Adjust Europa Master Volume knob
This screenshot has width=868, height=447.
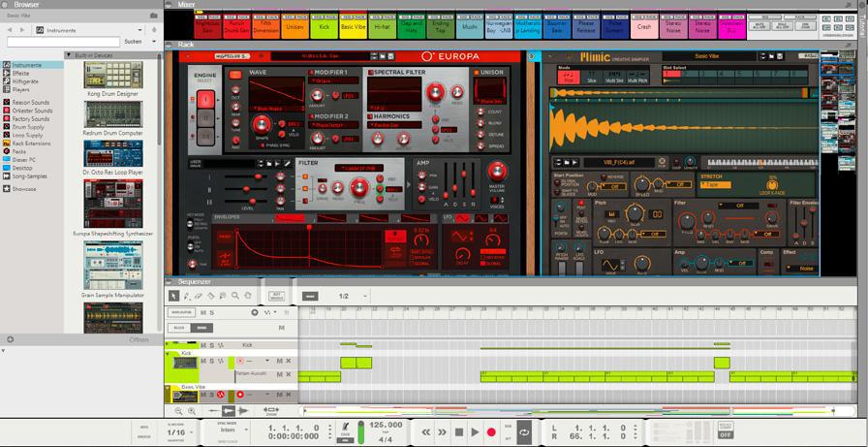pyautogui.click(x=497, y=172)
